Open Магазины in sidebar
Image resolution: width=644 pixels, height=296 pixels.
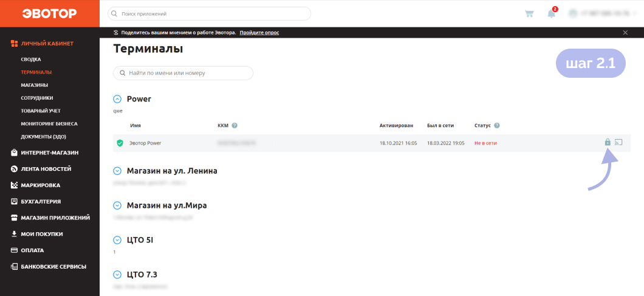click(x=35, y=85)
